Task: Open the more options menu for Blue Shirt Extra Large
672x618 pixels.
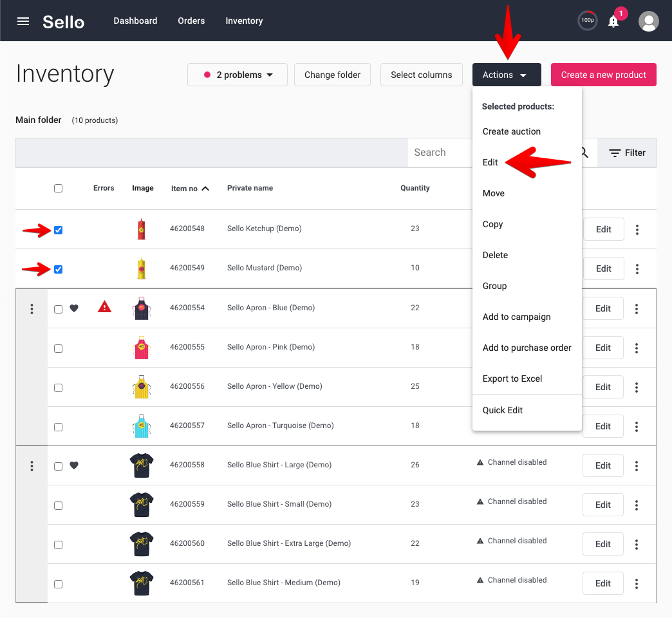Action: [637, 545]
